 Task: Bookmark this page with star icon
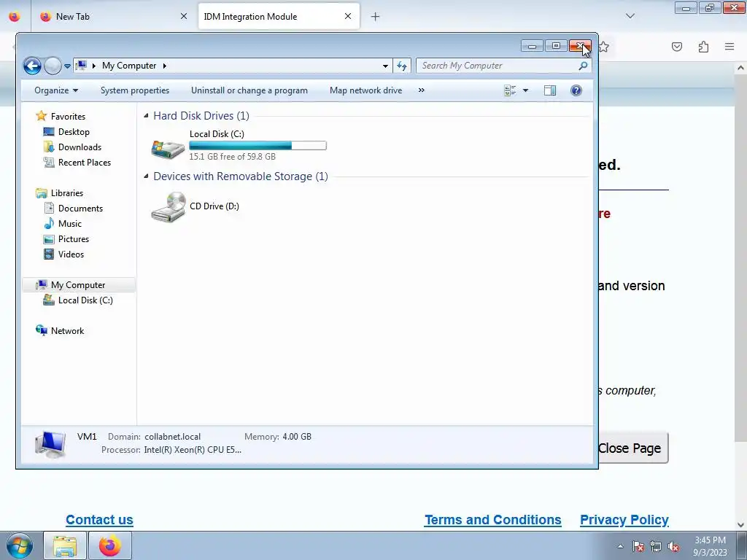[603, 47]
